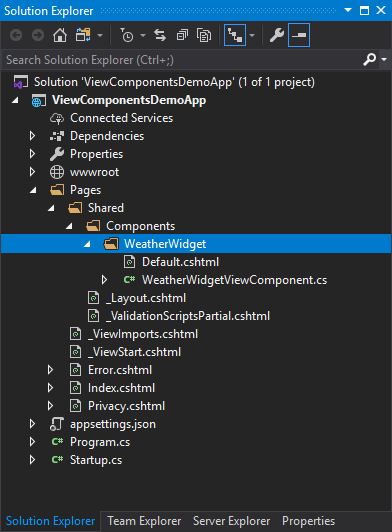Open Switch Views solution/folder icon
392x532 pixels.
[83, 35]
